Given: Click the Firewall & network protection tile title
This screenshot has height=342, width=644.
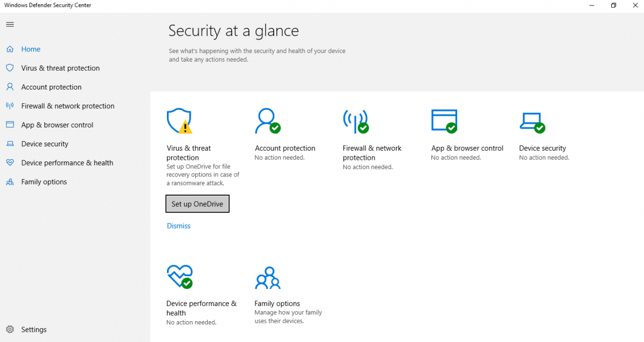Looking at the screenshot, I should coord(372,153).
